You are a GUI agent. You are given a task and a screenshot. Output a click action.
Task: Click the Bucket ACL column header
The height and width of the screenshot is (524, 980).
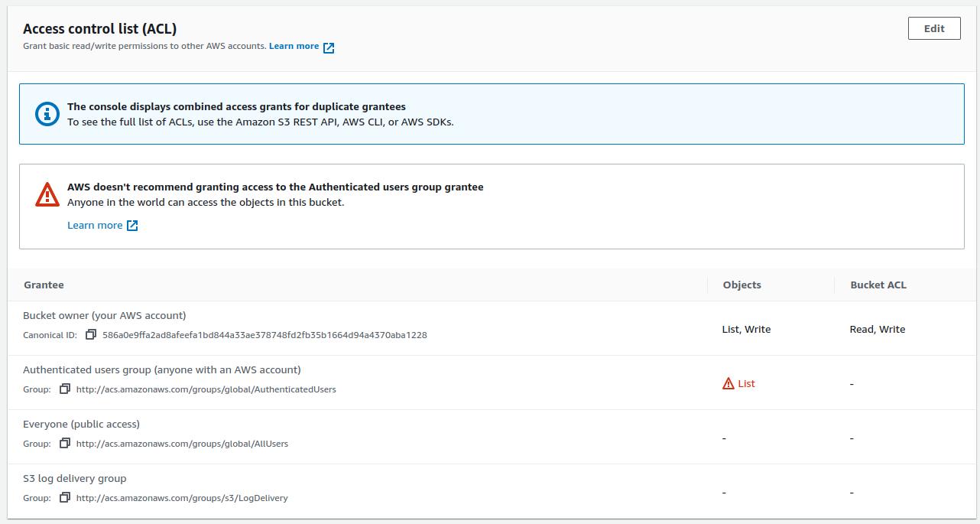(878, 285)
